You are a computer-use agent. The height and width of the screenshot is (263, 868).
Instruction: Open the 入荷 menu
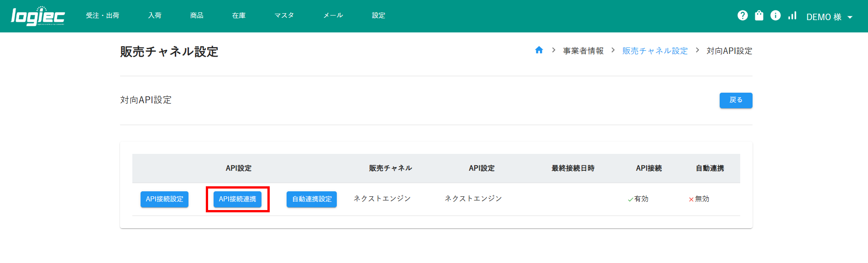pyautogui.click(x=155, y=16)
